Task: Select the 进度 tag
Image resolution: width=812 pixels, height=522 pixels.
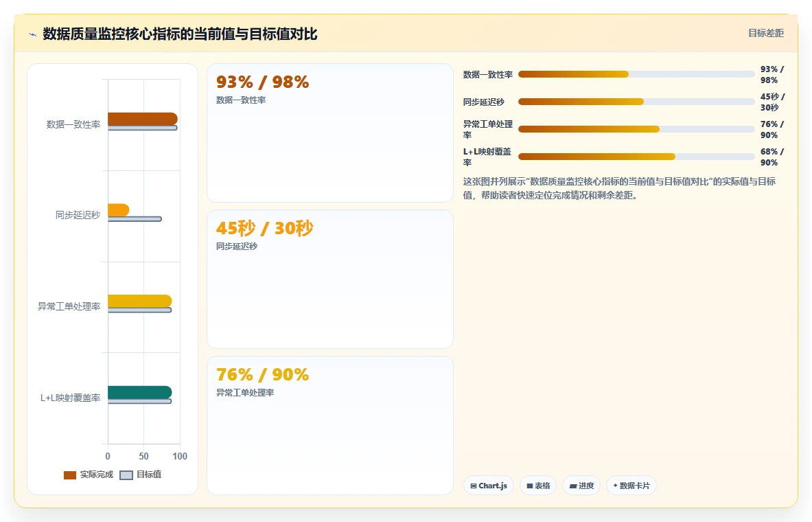Action: [x=581, y=486]
